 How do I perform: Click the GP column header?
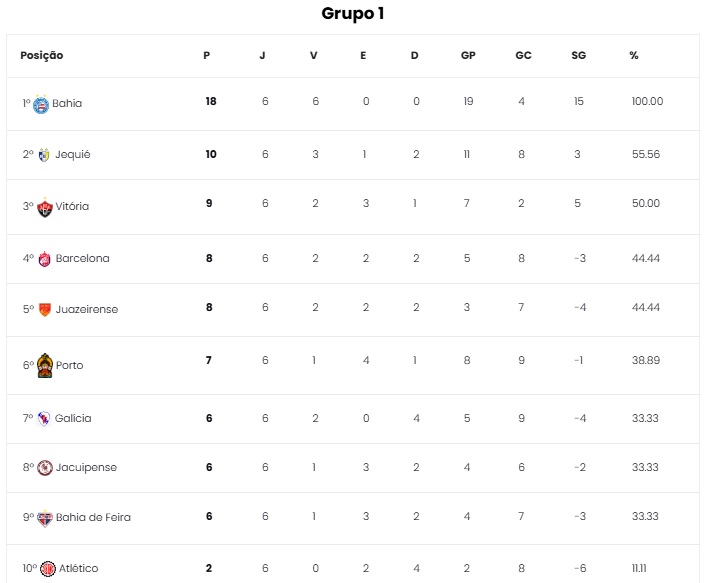coord(468,56)
